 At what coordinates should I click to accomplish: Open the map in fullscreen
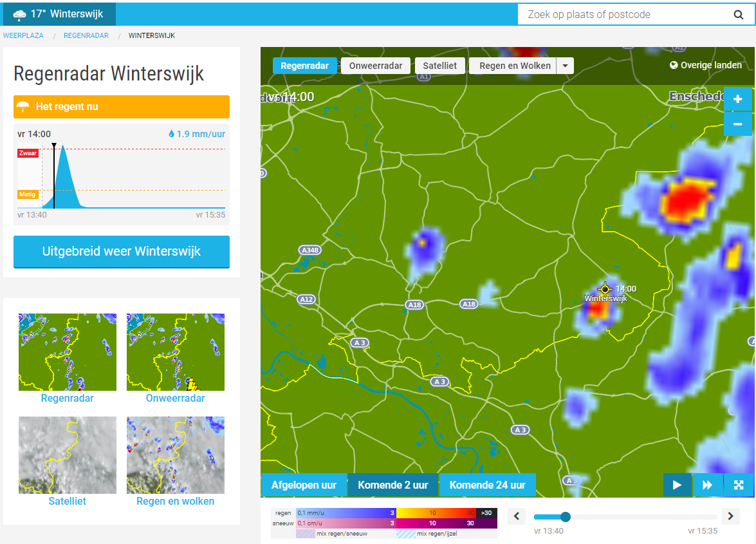pos(738,485)
